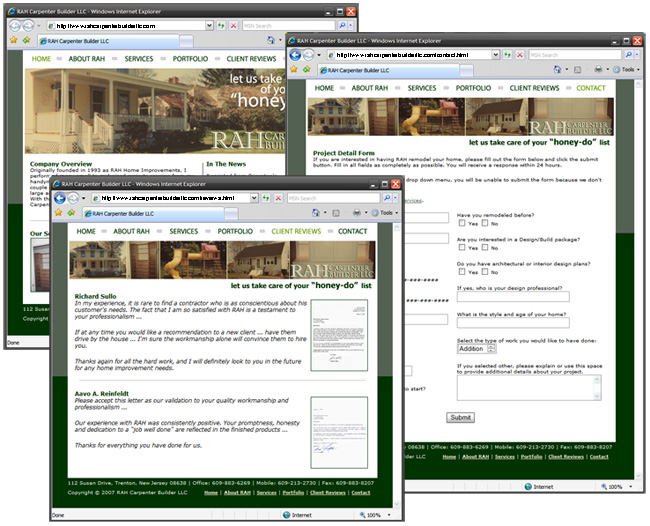650x526 pixels.
Task: Check No for architectural design plans question
Action: [485, 271]
